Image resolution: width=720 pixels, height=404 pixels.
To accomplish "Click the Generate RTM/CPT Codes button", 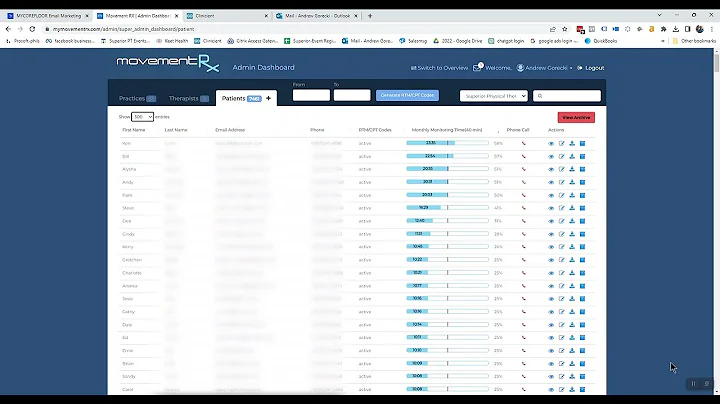I will coord(407,95).
